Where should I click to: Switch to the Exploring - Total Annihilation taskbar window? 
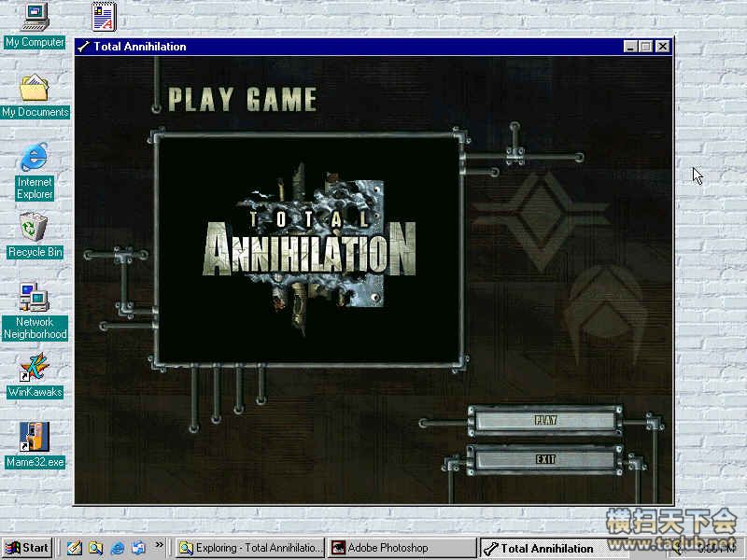[x=250, y=548]
